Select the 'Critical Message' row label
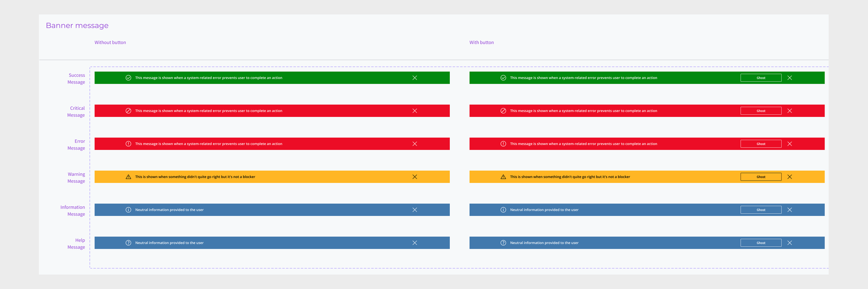 [x=76, y=112]
